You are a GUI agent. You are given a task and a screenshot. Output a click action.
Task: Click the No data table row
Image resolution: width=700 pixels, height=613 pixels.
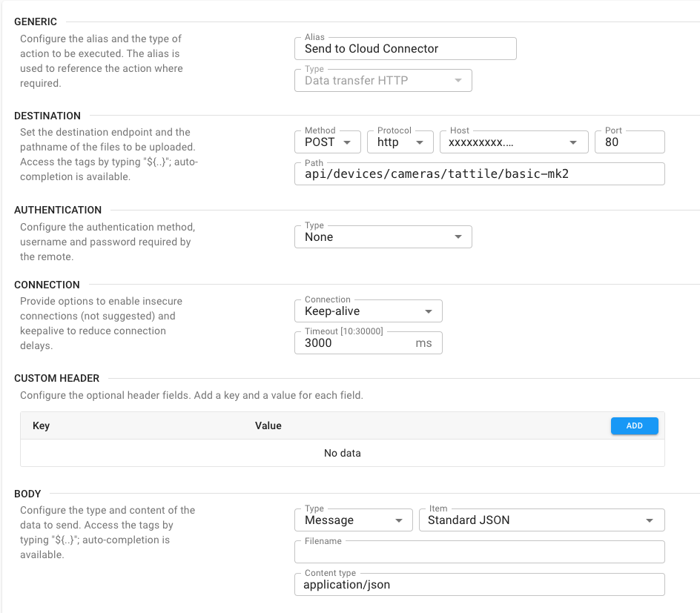click(342, 453)
